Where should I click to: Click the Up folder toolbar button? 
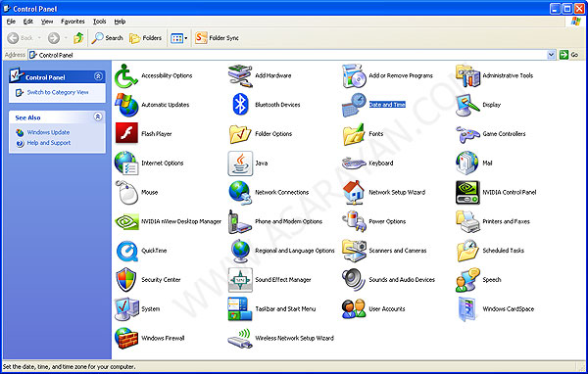tap(78, 38)
